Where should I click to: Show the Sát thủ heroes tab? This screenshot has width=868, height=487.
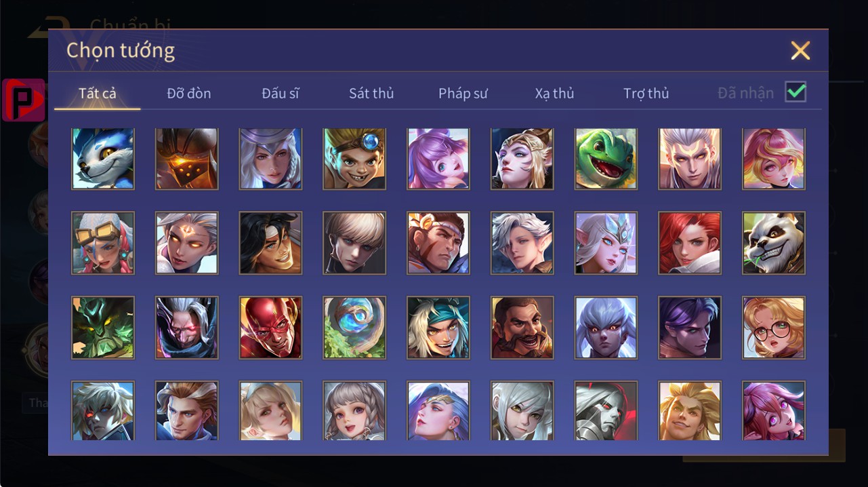371,94
